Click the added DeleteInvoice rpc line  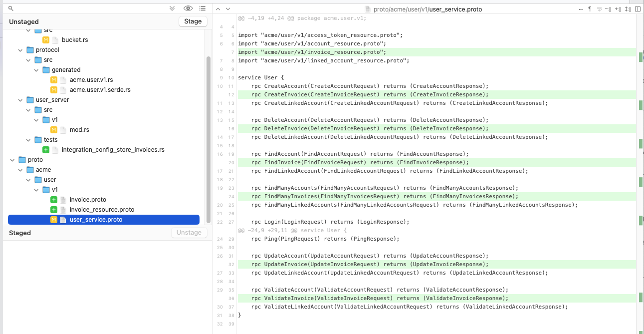pyautogui.click(x=436, y=128)
